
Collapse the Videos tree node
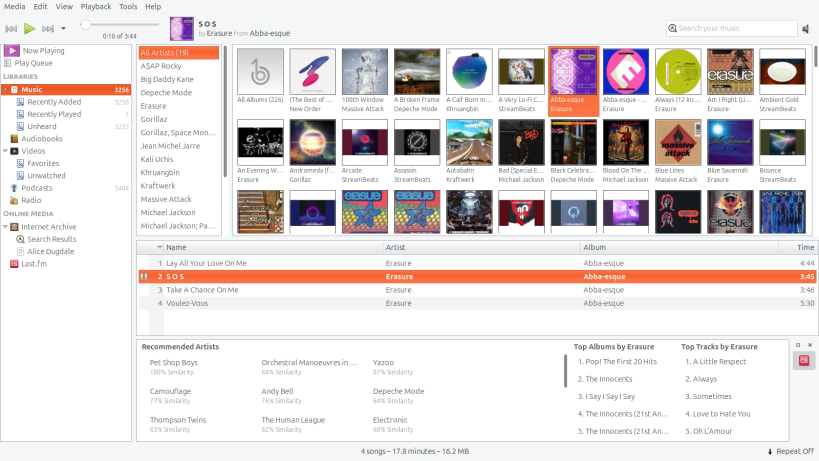point(5,151)
